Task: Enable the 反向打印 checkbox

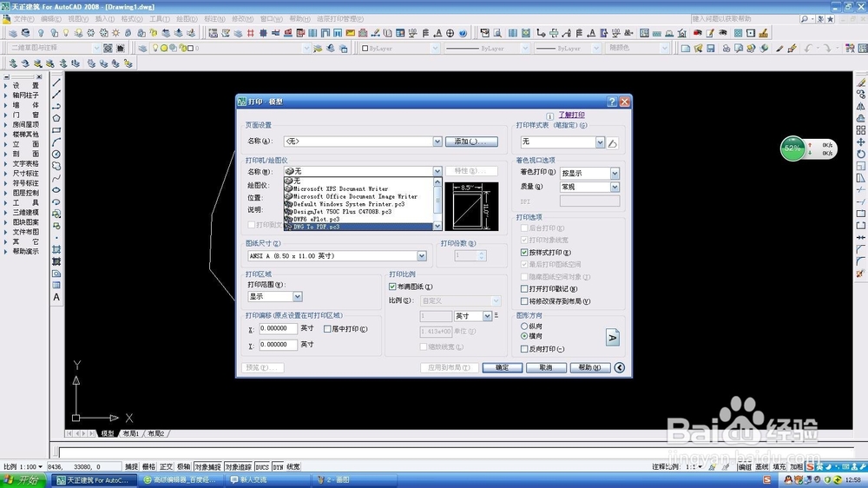Action: (524, 349)
